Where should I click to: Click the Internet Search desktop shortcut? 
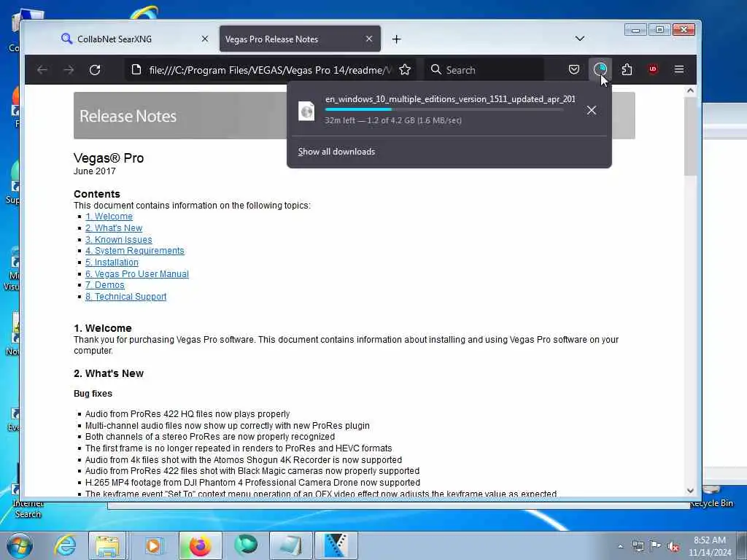pos(28,508)
